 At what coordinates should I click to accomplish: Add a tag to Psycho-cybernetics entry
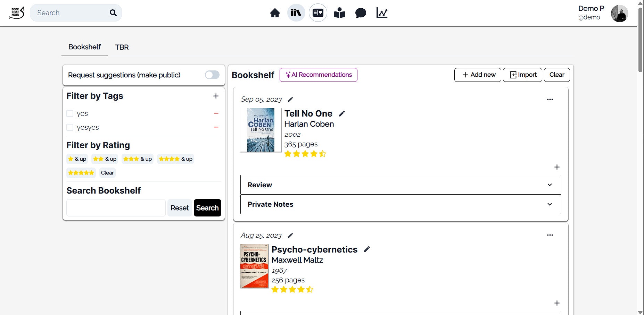[x=557, y=303]
